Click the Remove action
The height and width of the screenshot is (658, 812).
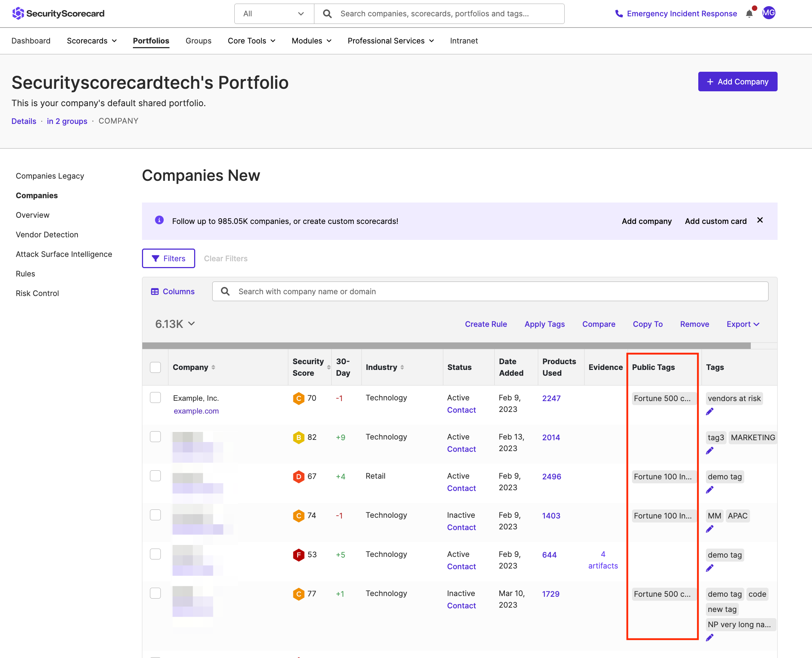pos(695,324)
